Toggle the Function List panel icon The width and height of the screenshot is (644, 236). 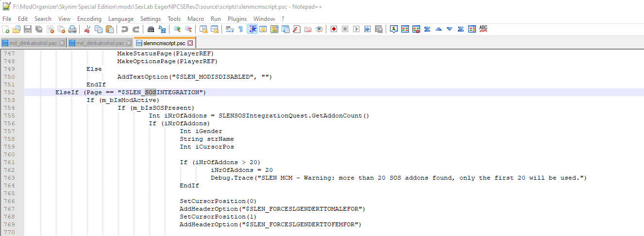pyautogui.click(x=297, y=29)
